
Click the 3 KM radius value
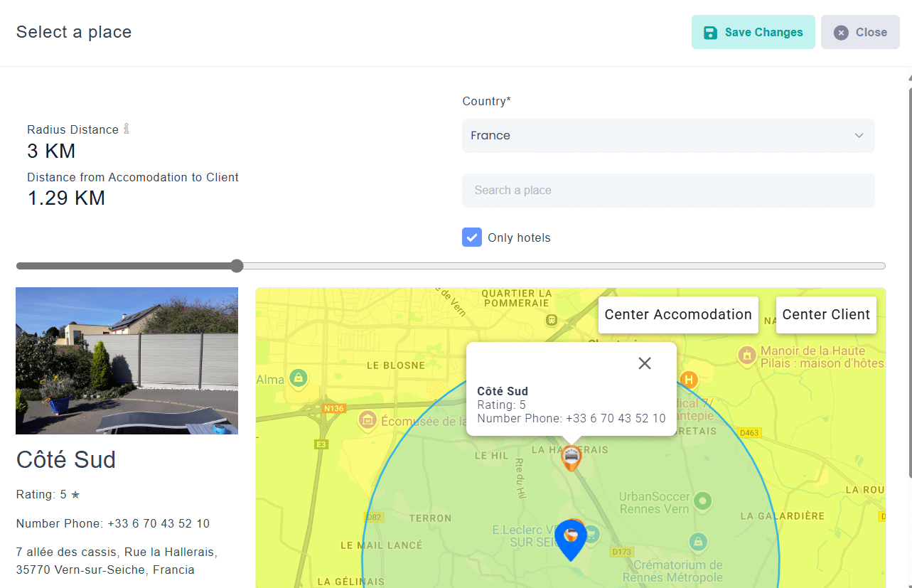(51, 151)
